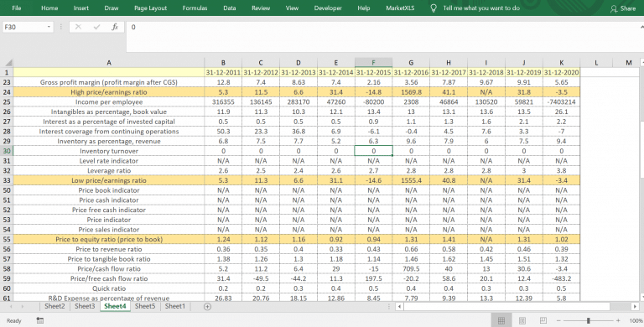Click the Quick ratio label cell
Screen dimensions: 644x327
tap(109, 288)
